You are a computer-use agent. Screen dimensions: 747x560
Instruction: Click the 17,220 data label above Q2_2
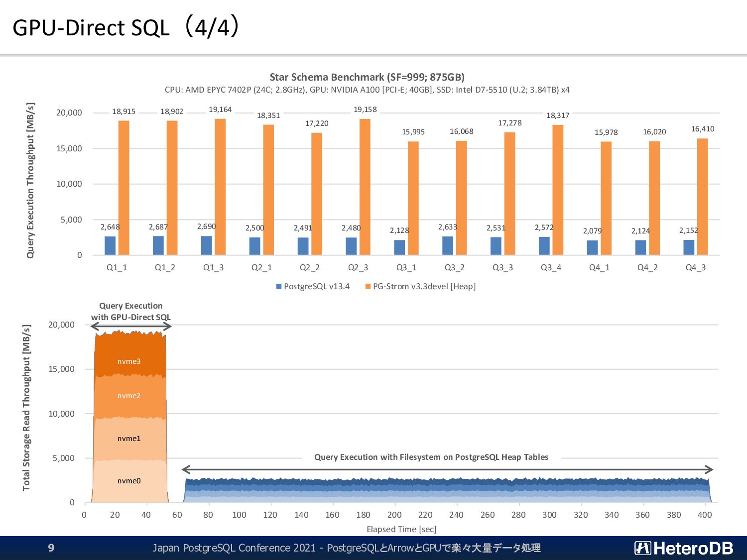coord(317,123)
